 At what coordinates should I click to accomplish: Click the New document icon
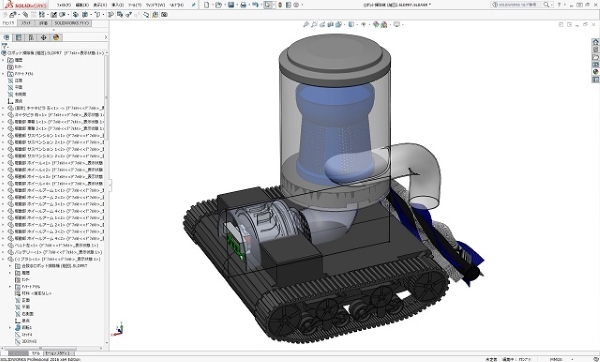[x=207, y=5]
